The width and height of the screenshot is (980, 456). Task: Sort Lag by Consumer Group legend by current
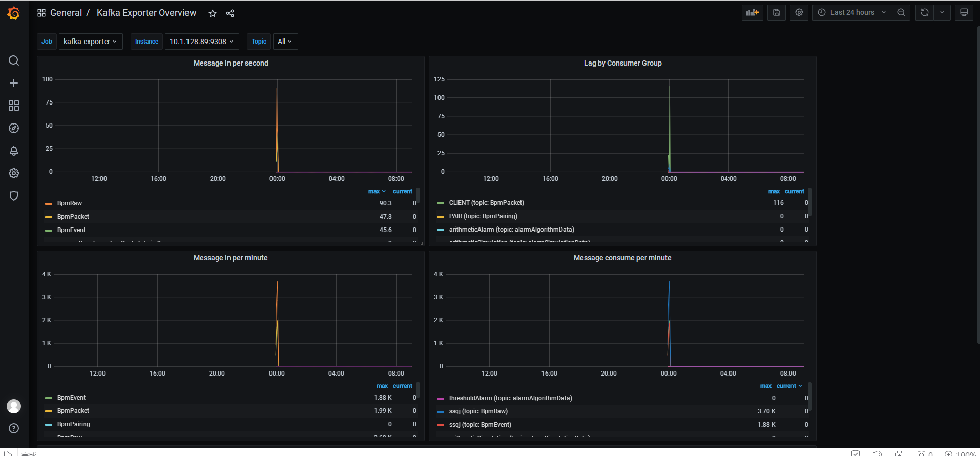[795, 191]
